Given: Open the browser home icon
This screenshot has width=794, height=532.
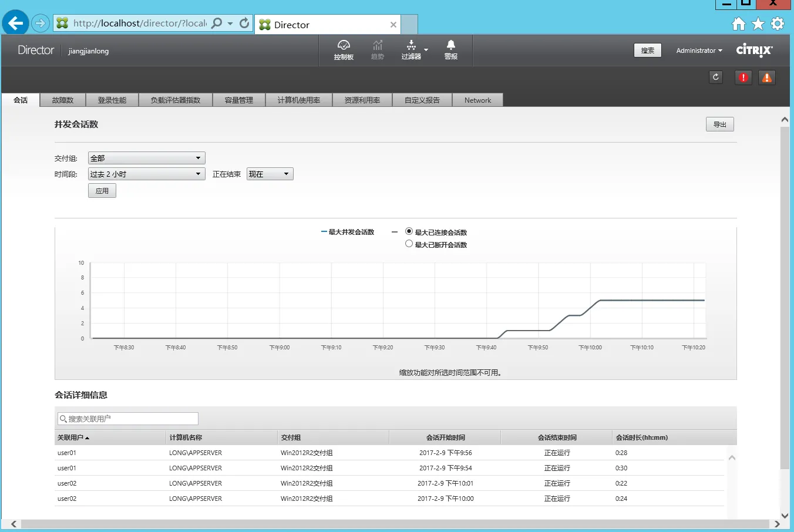Looking at the screenshot, I should [x=739, y=23].
